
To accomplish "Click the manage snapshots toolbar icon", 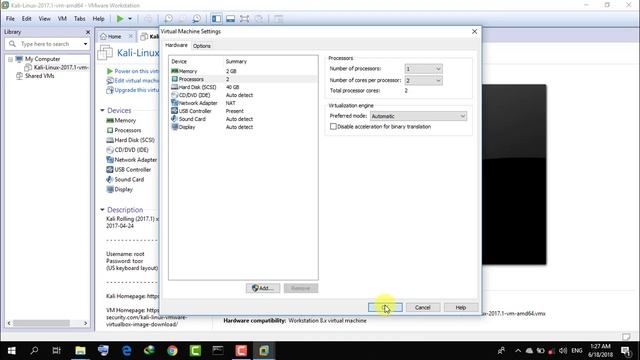I will pos(196,19).
